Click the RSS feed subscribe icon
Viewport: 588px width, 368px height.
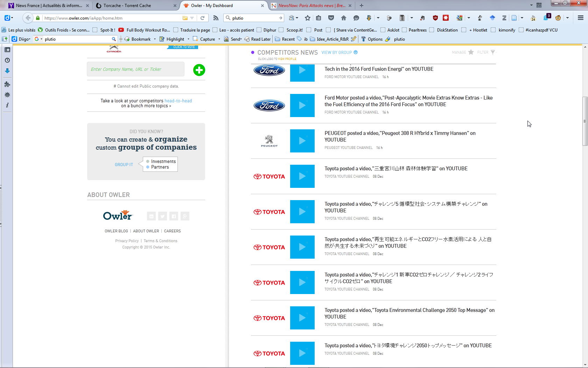[216, 18]
